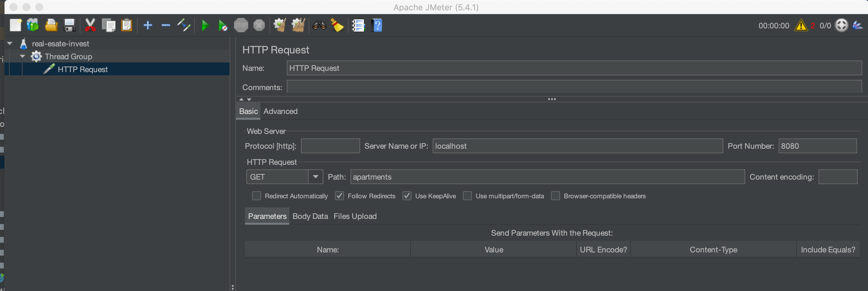Click the Open file folder icon
The height and width of the screenshot is (291, 868).
click(51, 25)
